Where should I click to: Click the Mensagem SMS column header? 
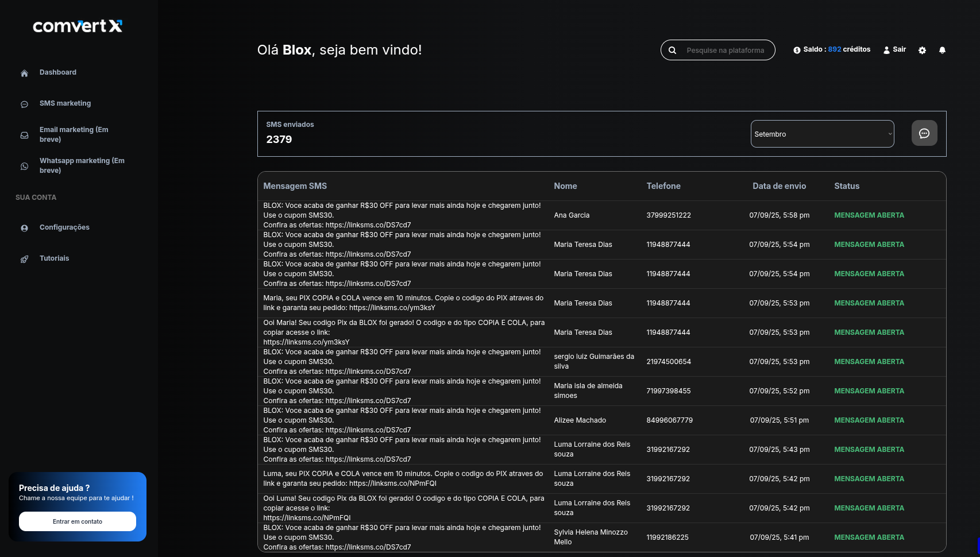click(295, 186)
